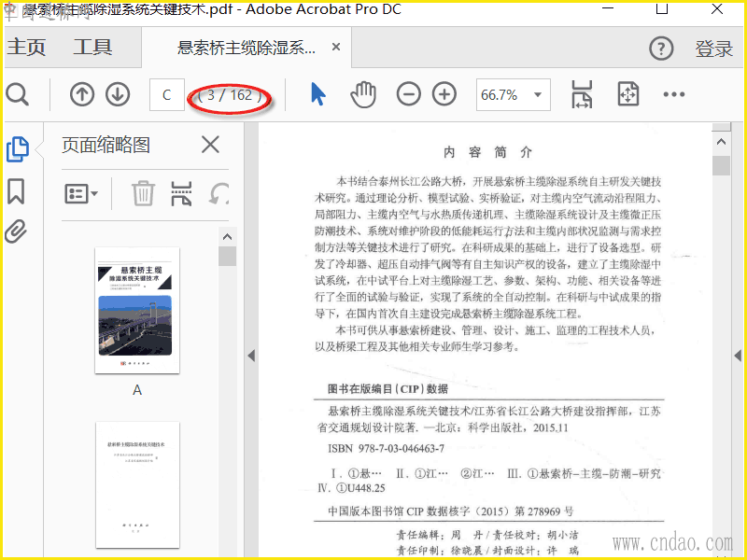Switch to the 主页 tab
This screenshot has height=560, width=747.
[26, 48]
